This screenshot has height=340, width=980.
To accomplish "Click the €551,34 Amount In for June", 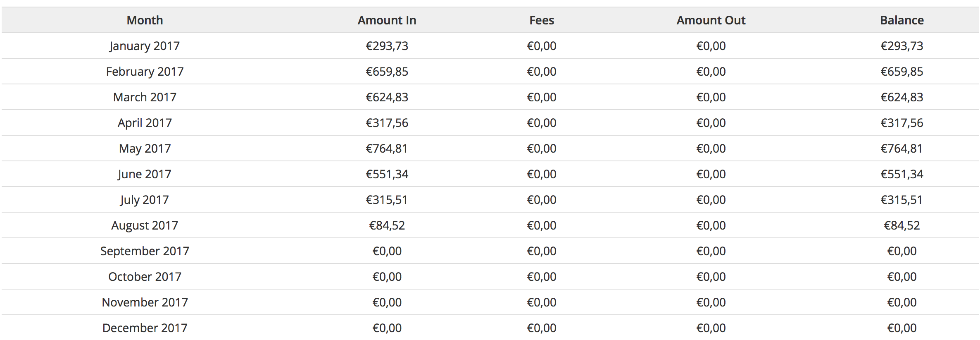I will point(387,174).
